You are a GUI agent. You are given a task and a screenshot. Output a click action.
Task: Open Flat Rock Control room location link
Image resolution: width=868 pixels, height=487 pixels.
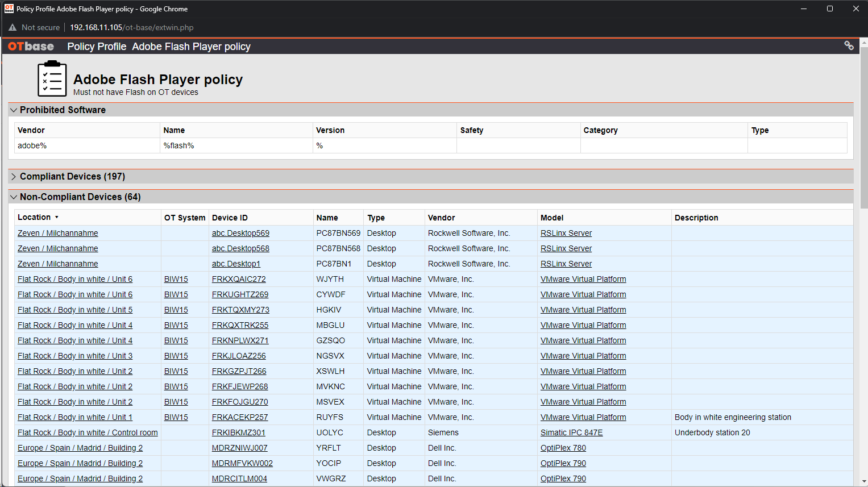tap(88, 432)
